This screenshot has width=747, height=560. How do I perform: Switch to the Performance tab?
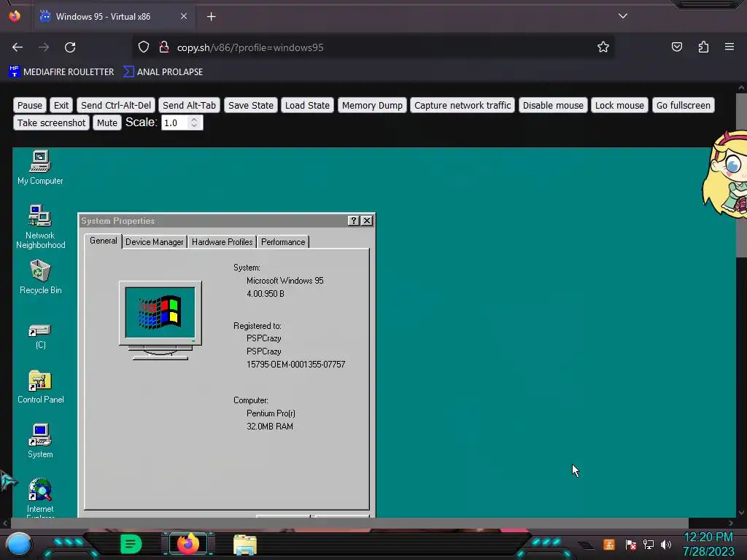pos(283,242)
